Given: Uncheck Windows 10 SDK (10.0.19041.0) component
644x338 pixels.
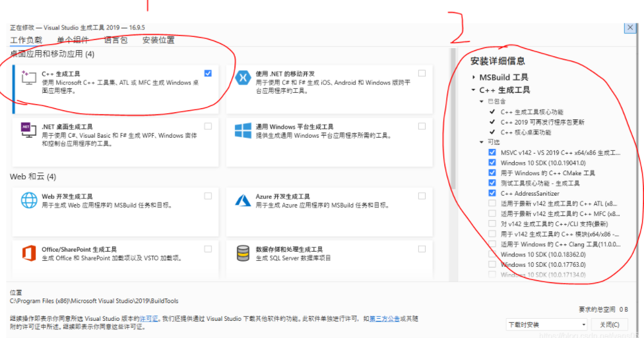Looking at the screenshot, I should tap(492, 163).
